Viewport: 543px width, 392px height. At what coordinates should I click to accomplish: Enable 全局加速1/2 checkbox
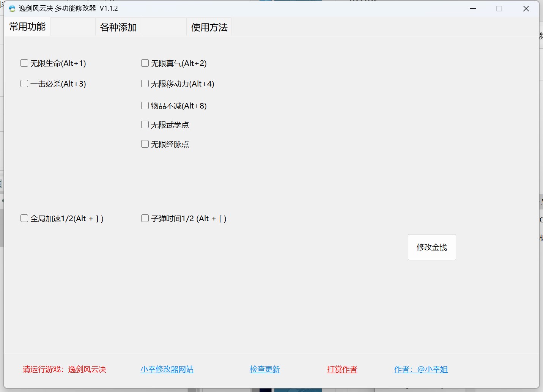point(24,218)
